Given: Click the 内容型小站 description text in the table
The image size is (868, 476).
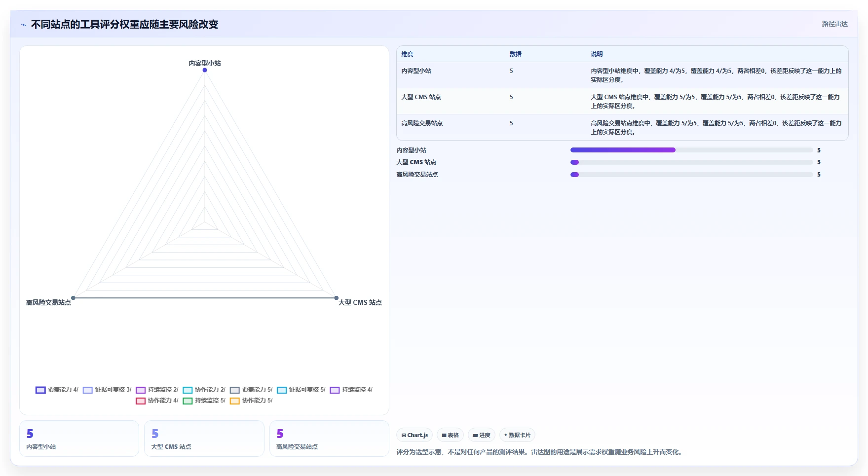Looking at the screenshot, I should point(716,75).
